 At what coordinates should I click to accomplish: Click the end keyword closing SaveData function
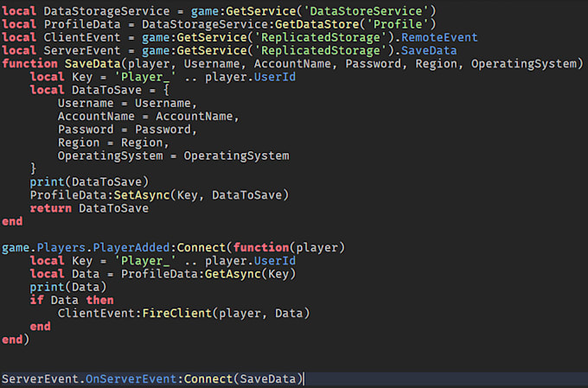(12, 221)
